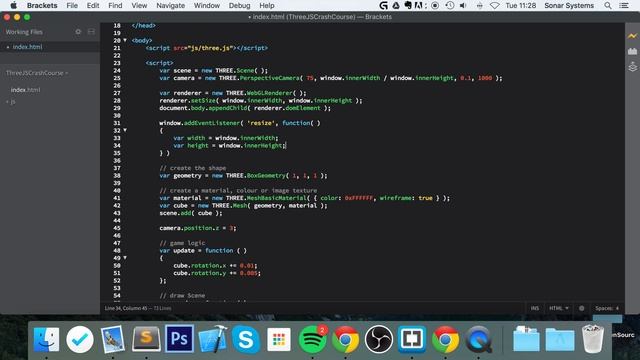This screenshot has width=640, height=360.
Task: Open the Find menu
Action: (x=115, y=6)
